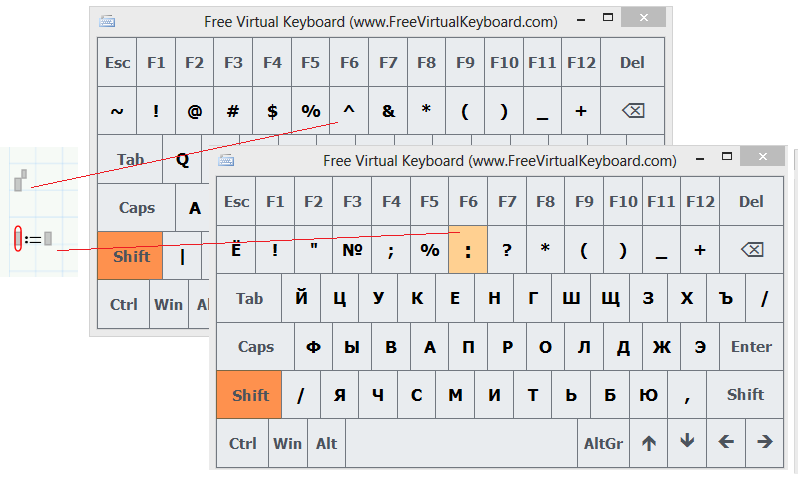798x477 pixels.
Task: Click the Tab key in front keyboard
Action: coord(249,298)
